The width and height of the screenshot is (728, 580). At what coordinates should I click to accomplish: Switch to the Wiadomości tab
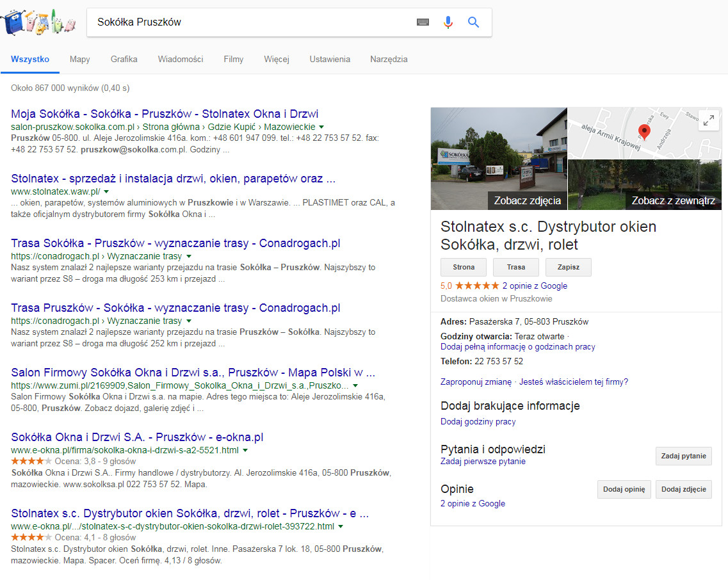[181, 60]
